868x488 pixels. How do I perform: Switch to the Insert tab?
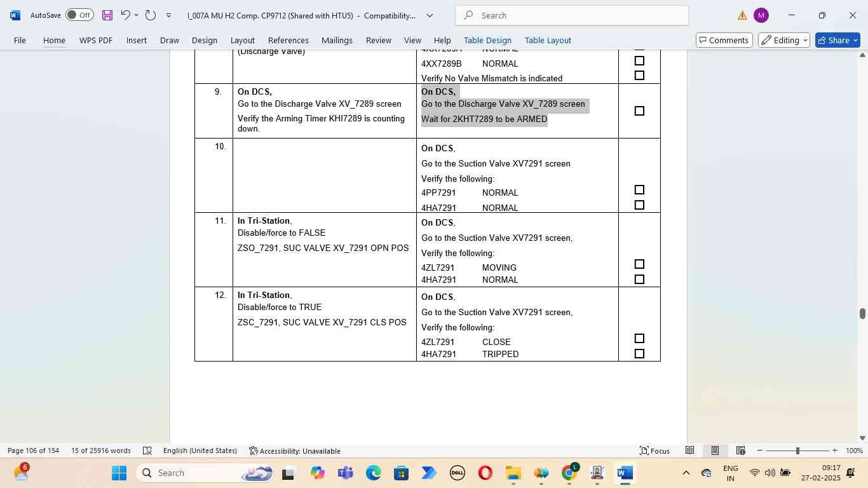click(136, 40)
